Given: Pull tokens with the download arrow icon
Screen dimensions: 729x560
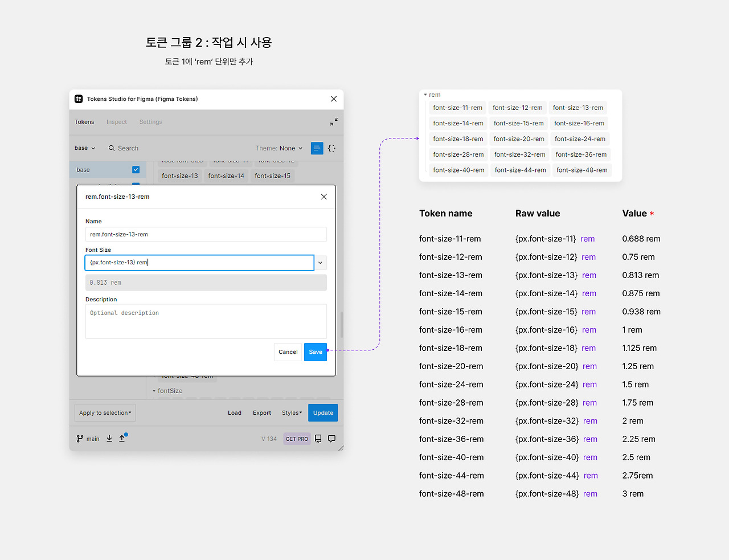Looking at the screenshot, I should [109, 439].
